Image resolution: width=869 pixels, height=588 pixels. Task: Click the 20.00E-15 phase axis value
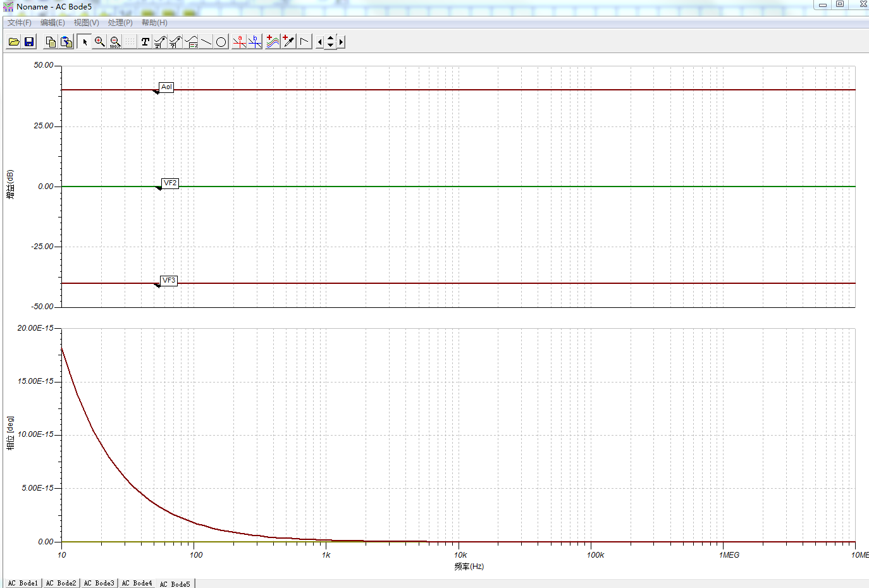(35, 328)
